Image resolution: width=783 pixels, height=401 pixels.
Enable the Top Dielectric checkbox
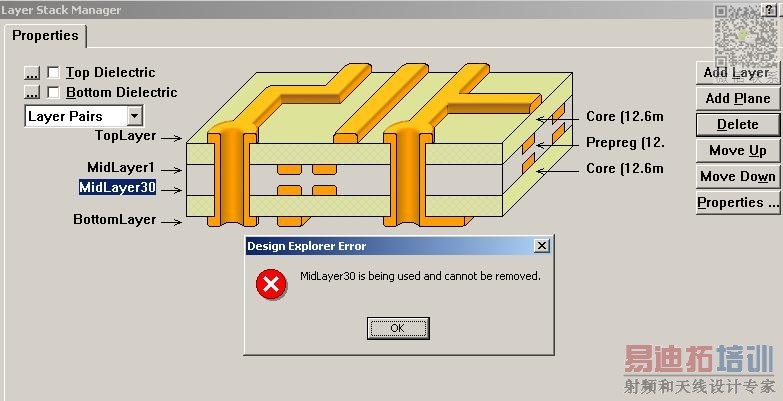tap(53, 73)
